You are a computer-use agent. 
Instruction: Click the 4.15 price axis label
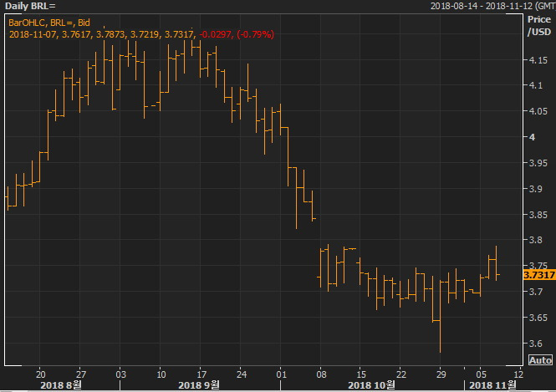pos(538,60)
